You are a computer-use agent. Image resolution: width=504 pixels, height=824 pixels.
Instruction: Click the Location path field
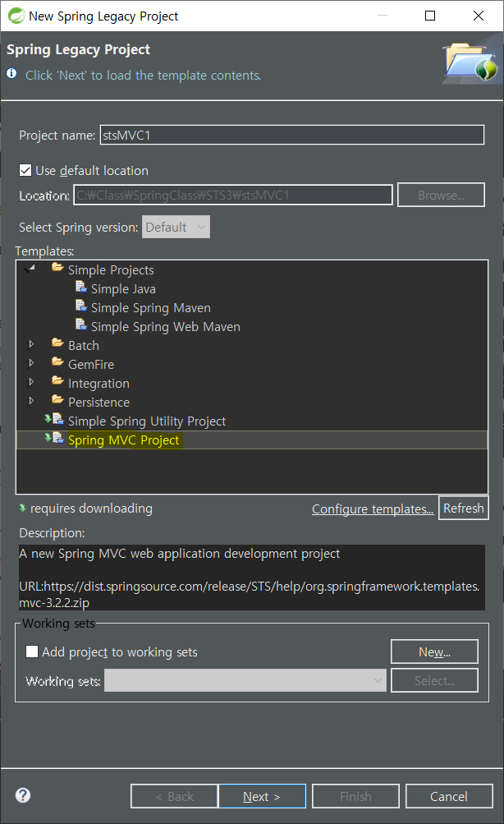[x=233, y=195]
